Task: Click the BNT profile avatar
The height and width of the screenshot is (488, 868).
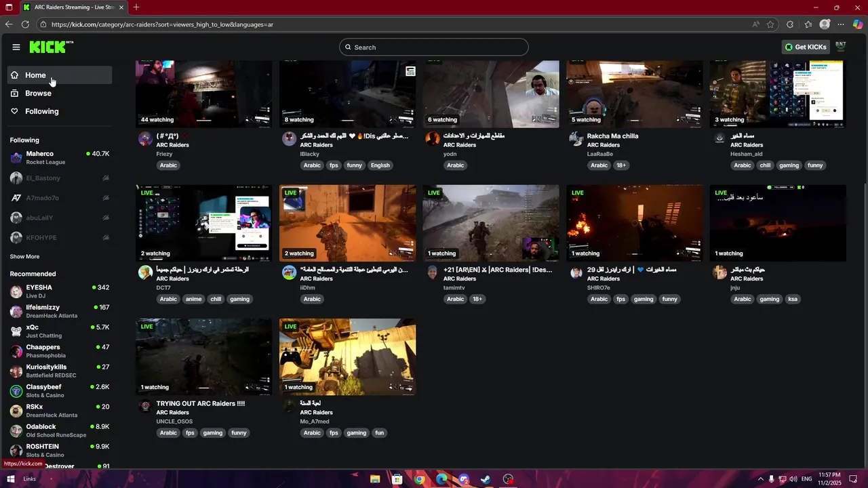Action: (x=841, y=47)
